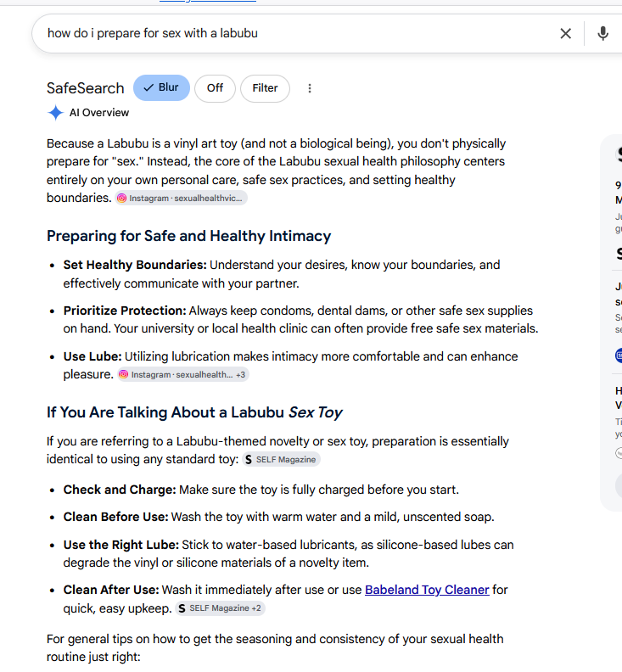This screenshot has height=672, width=622.
Task: Click the 'Prioritize Protection:' bullet text
Action: 125,311
